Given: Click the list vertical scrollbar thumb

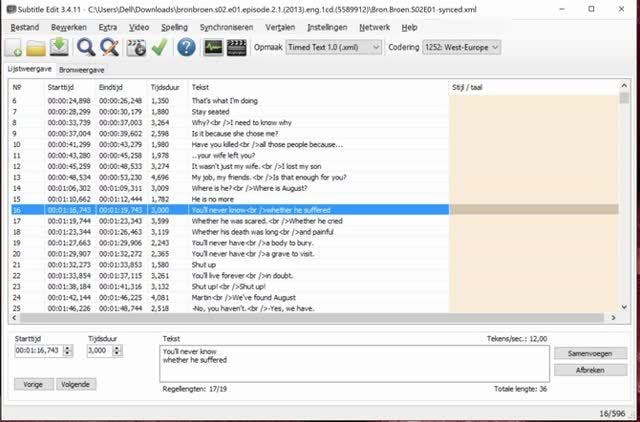Looking at the screenshot, I should (x=624, y=98).
